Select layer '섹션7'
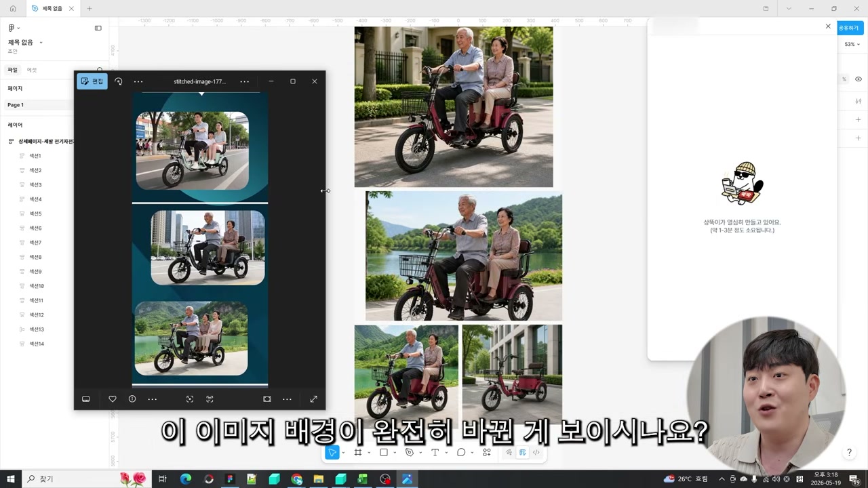 [x=35, y=243]
